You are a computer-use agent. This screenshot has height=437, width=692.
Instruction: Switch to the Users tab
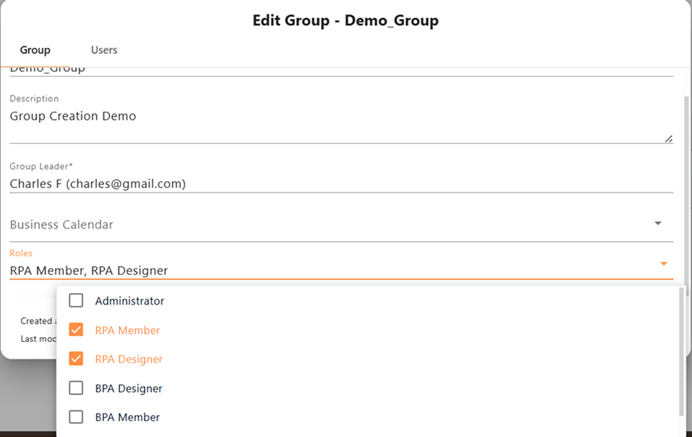(x=104, y=50)
